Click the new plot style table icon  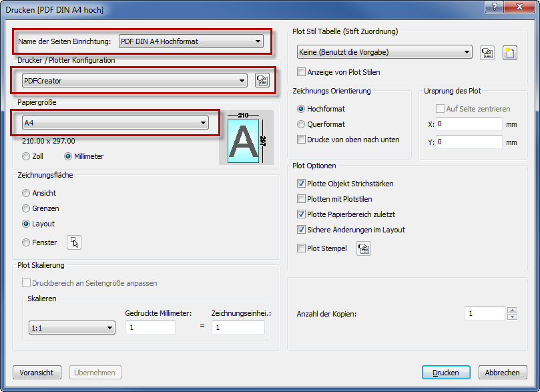pos(509,52)
